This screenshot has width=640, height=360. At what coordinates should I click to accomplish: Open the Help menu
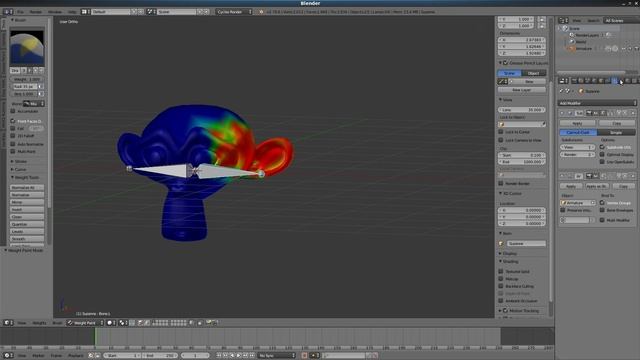click(x=72, y=12)
